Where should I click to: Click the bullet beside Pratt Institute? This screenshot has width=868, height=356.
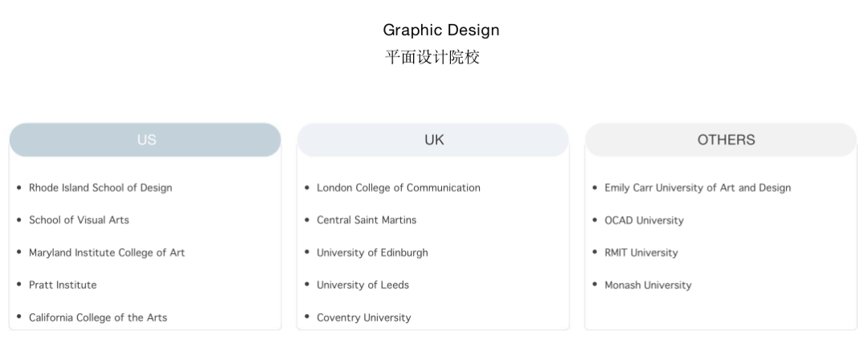coord(19,284)
